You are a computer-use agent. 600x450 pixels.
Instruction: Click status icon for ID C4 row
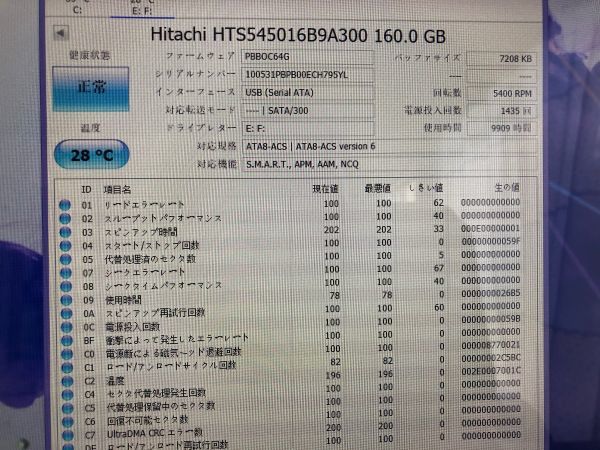67,395
